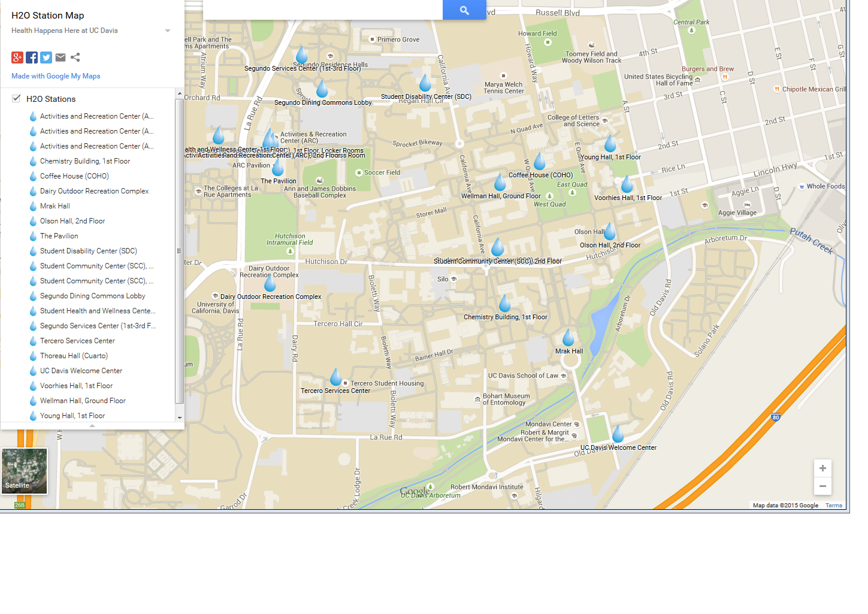Click Tercero Services Center map marker
Screen dimensions: 868x614
click(336, 377)
